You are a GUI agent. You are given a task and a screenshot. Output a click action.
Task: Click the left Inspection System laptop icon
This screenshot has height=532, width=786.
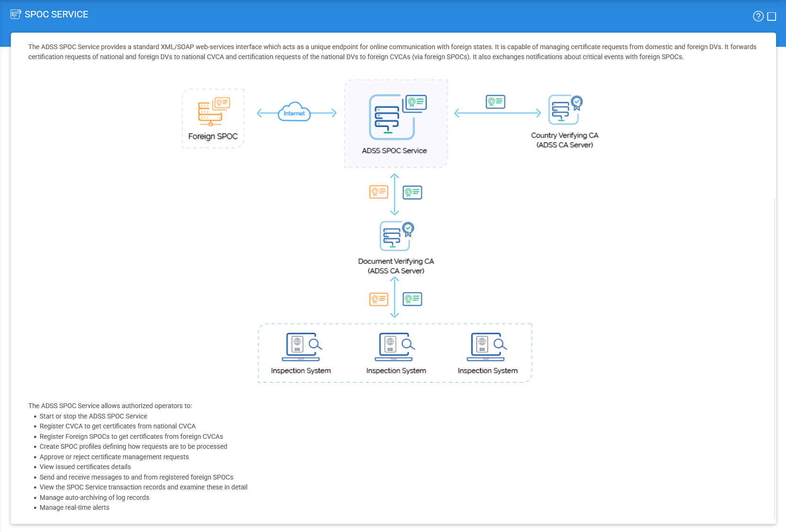[302, 347]
